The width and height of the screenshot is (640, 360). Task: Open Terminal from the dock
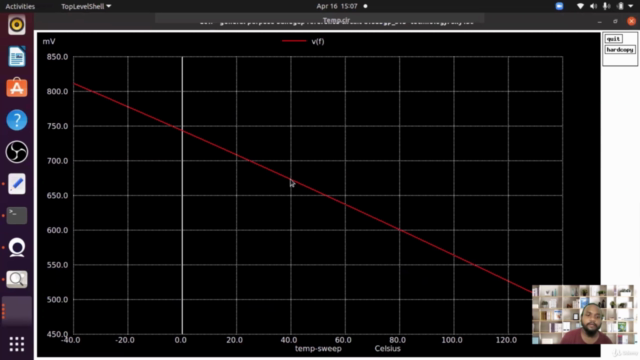[17, 216]
